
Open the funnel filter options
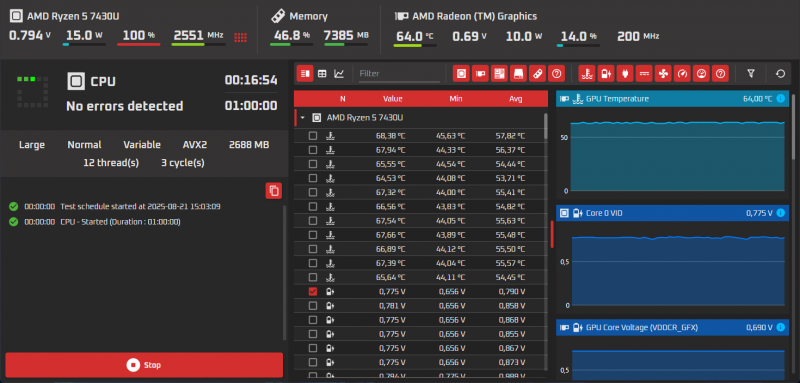point(751,74)
